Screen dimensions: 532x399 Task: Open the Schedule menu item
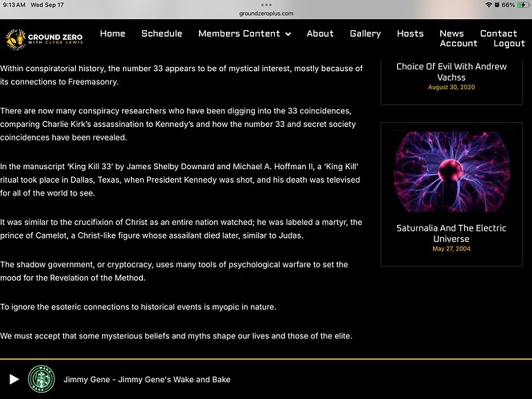pos(161,34)
